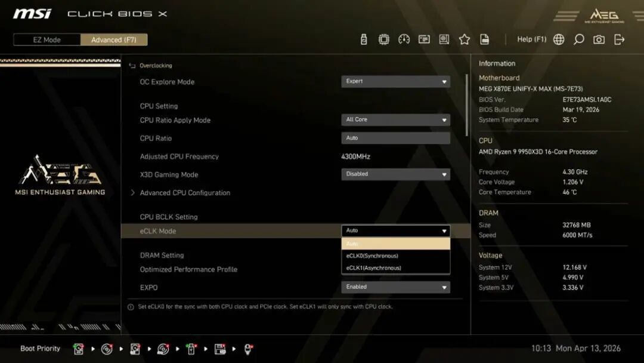The image size is (644, 363).
Task: Click the MSI logo
Action: click(32, 14)
